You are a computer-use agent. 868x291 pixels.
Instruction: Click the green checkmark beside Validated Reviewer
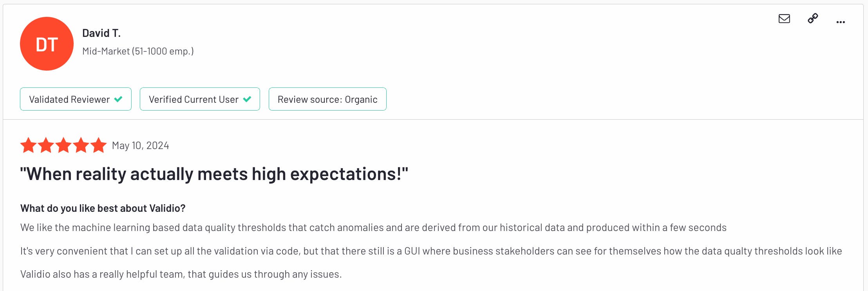[118, 99]
